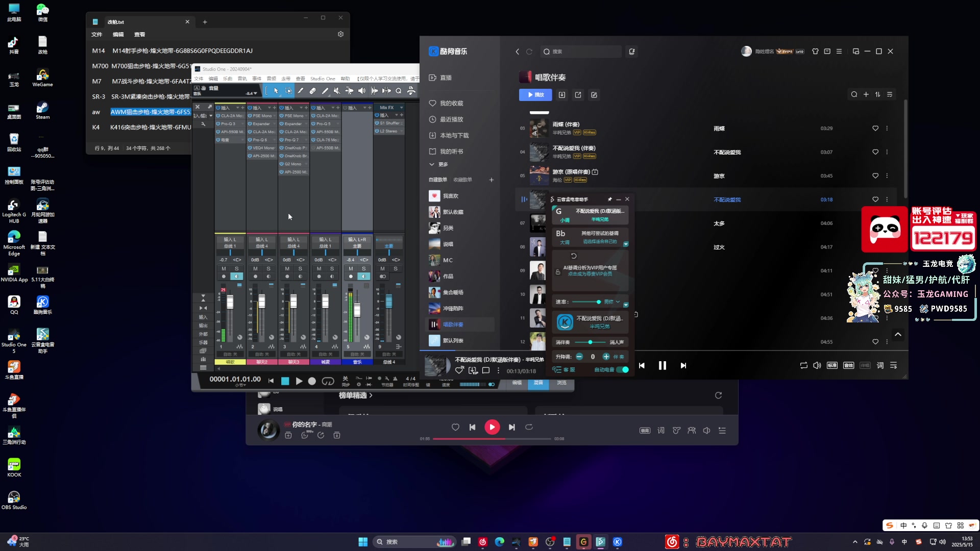Expand 榜单精选 chevron in NetEase window
Image resolution: width=980 pixels, height=551 pixels.
click(x=371, y=395)
